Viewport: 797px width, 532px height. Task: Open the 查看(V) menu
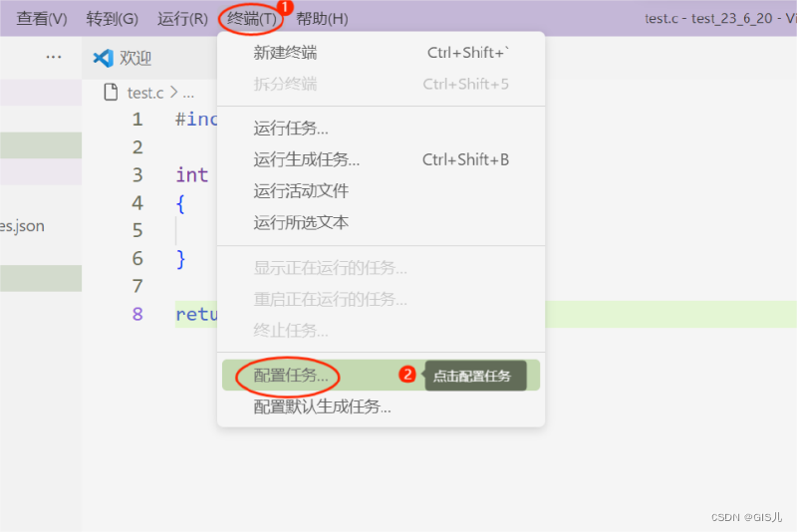click(42, 19)
